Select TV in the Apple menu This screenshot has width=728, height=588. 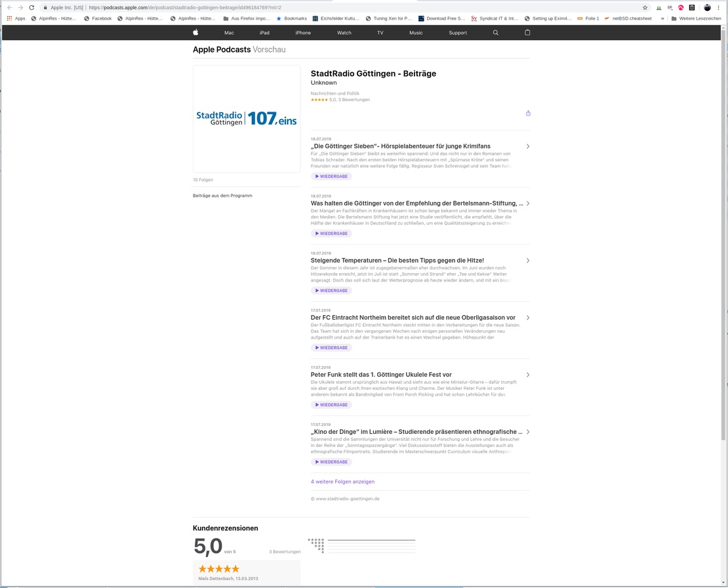380,33
